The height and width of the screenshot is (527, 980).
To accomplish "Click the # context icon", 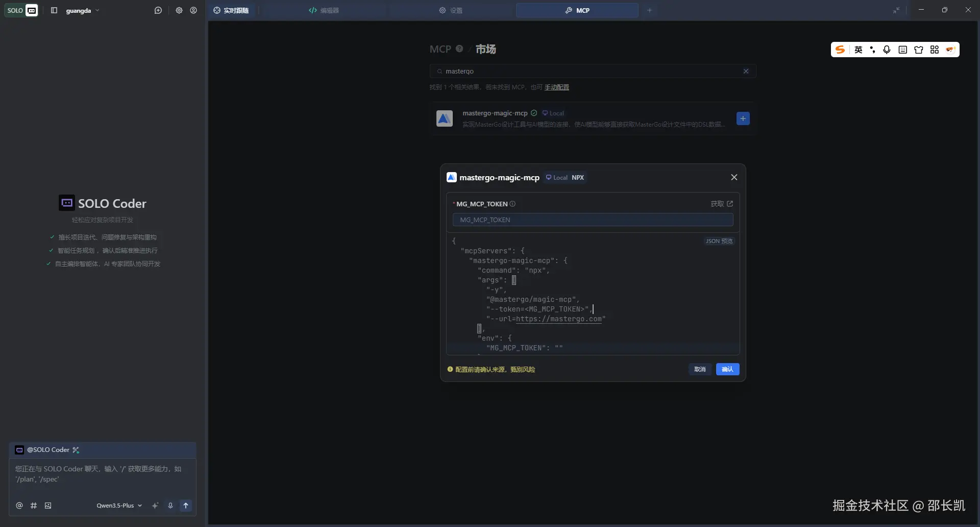I will coord(34,506).
